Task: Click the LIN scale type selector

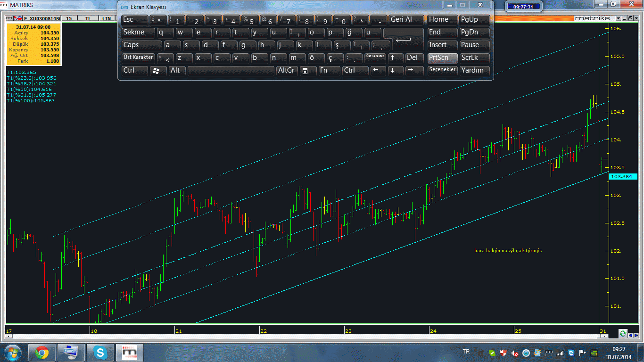Action: 107,18
